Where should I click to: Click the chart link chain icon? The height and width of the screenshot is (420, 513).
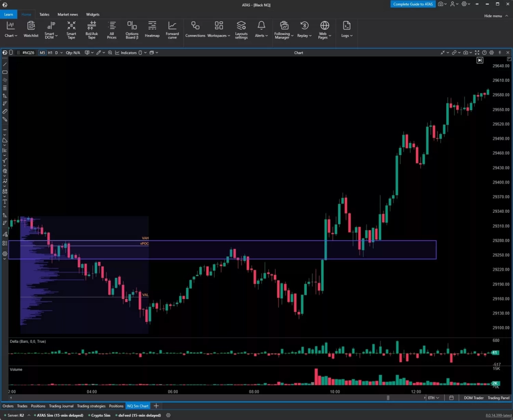point(454,52)
